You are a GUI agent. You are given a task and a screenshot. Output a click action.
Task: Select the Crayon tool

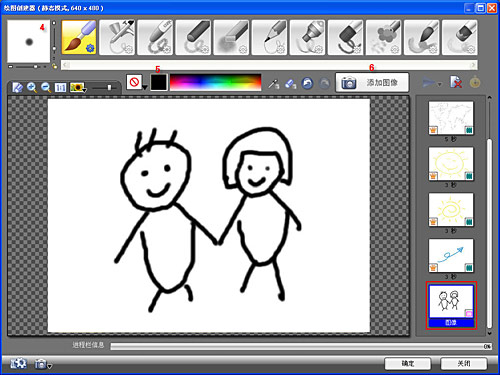[x=155, y=37]
